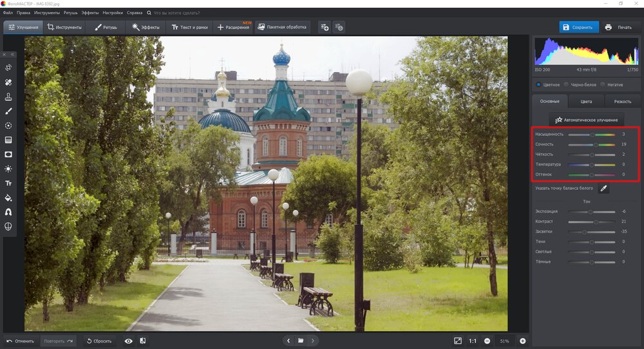644x349 pixels.
Task: Click the Печать print button
Action: (x=618, y=27)
